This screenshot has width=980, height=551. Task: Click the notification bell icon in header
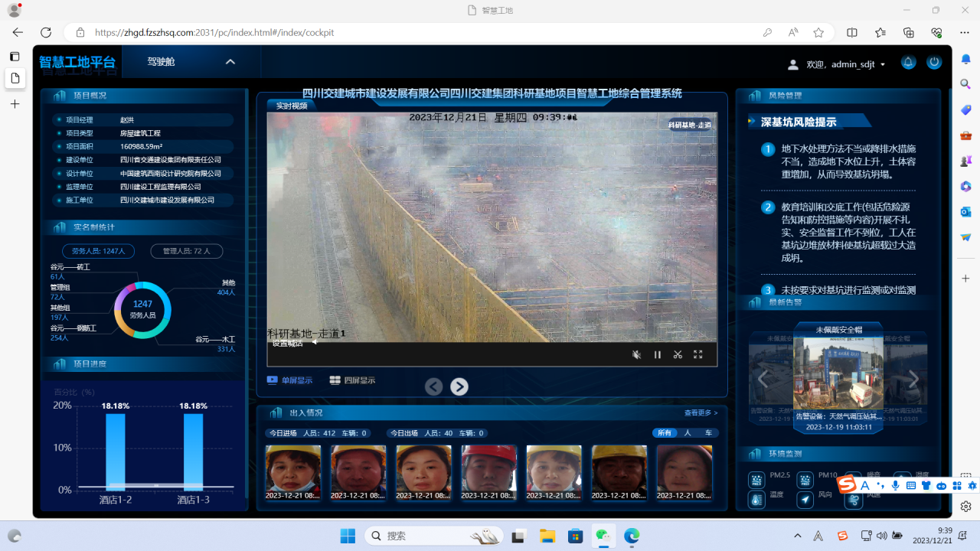click(x=908, y=63)
